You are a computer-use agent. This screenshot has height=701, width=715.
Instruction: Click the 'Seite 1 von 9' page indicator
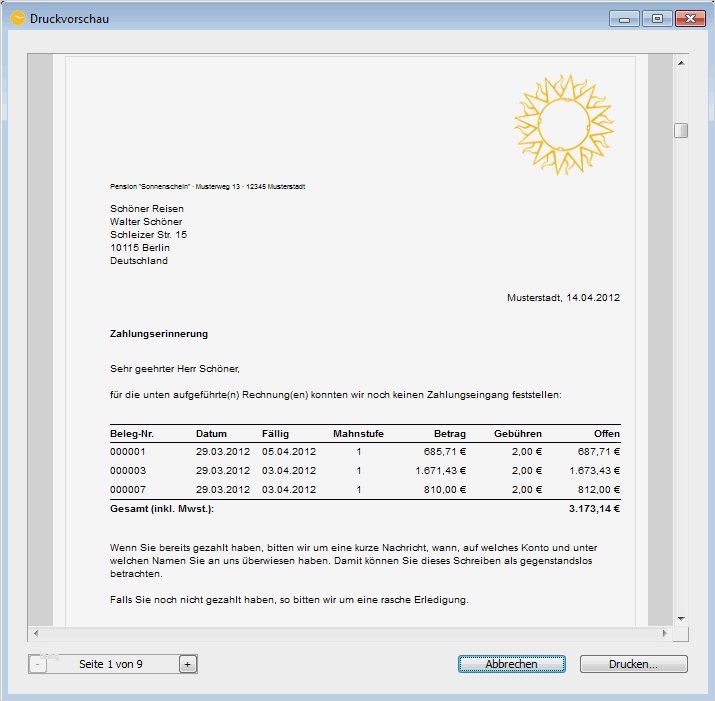111,664
